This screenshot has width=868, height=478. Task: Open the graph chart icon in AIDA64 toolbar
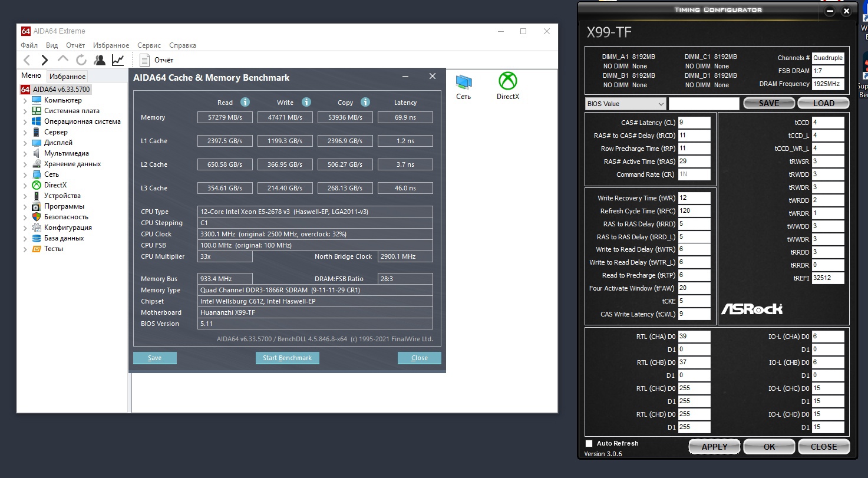118,60
